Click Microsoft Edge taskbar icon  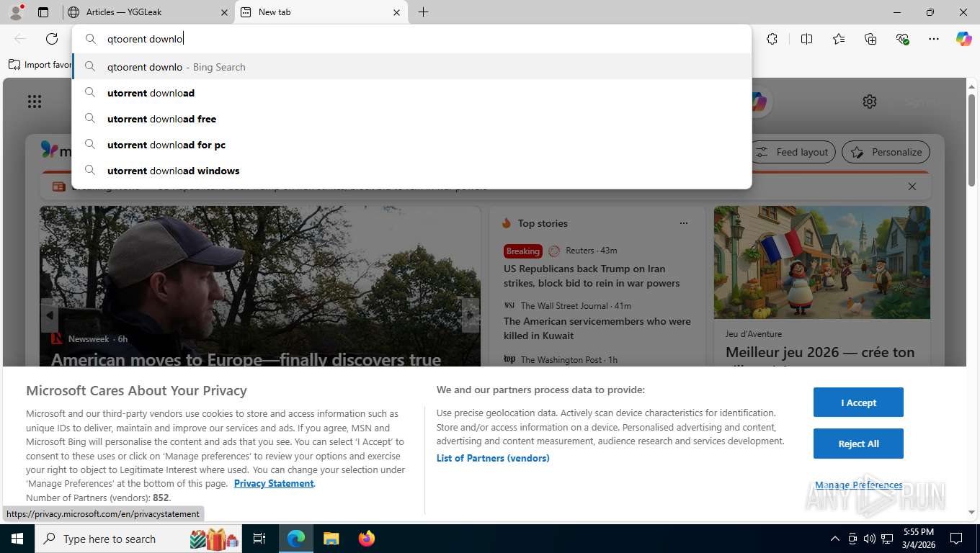296,539
